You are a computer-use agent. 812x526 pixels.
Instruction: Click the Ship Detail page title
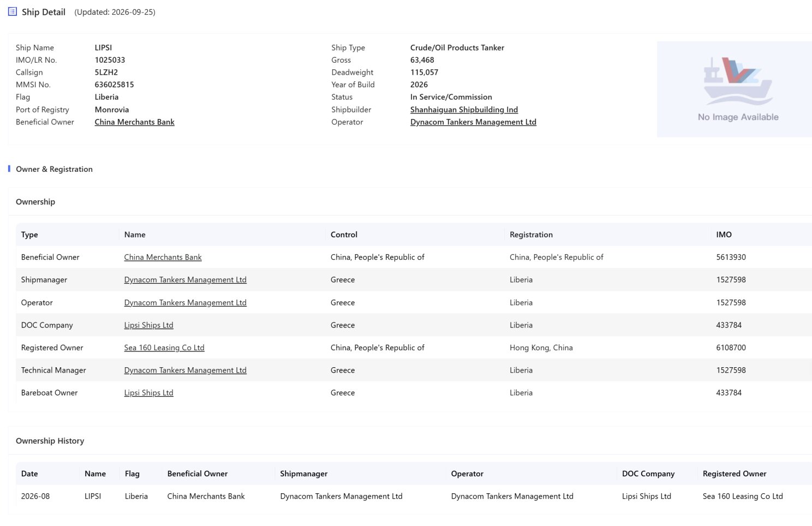pyautogui.click(x=43, y=12)
